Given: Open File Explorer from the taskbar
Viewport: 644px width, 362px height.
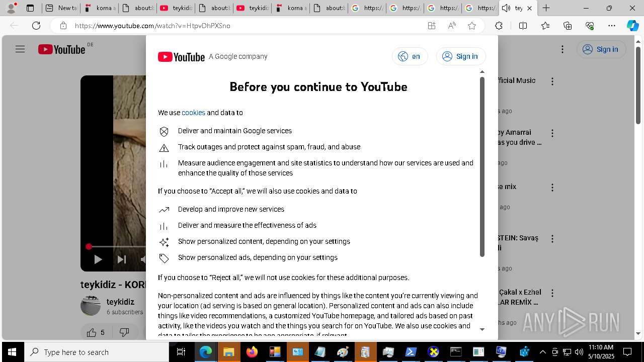Looking at the screenshot, I should pyautogui.click(x=229, y=352).
